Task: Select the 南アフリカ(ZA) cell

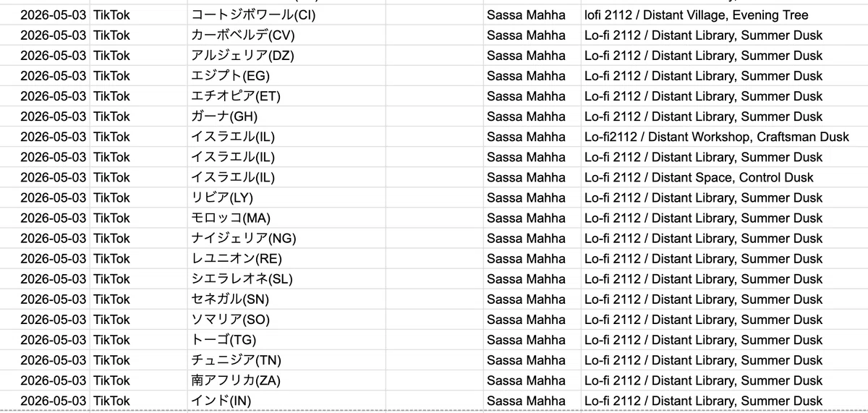Action: point(286,380)
